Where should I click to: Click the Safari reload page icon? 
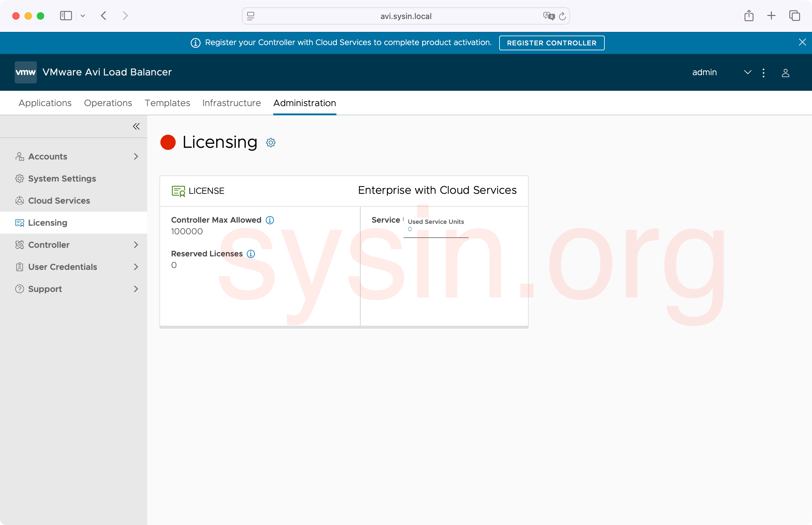click(562, 16)
